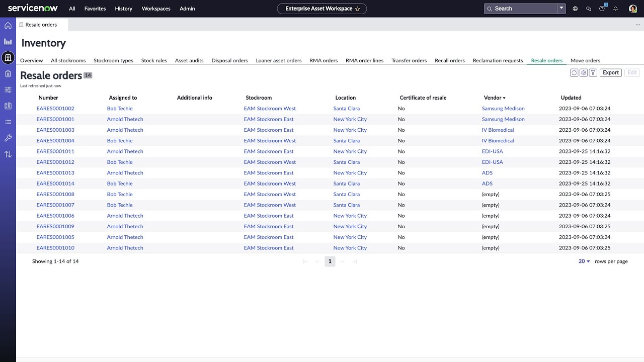Screen dimensions: 644x362
Task: Switch to the Move orders tab
Action: coord(585,60)
